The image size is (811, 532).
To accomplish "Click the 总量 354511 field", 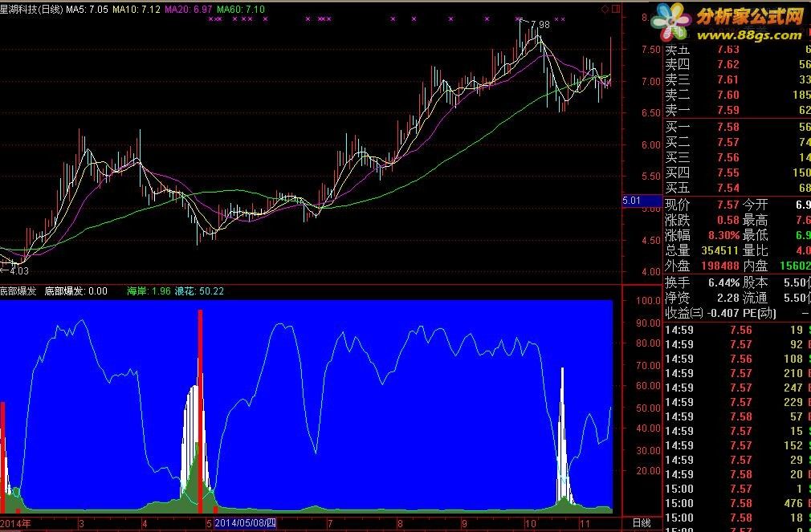I will click(703, 250).
